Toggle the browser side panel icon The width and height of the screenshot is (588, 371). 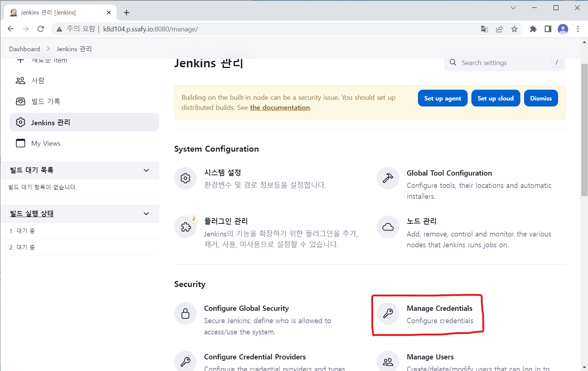(548, 29)
